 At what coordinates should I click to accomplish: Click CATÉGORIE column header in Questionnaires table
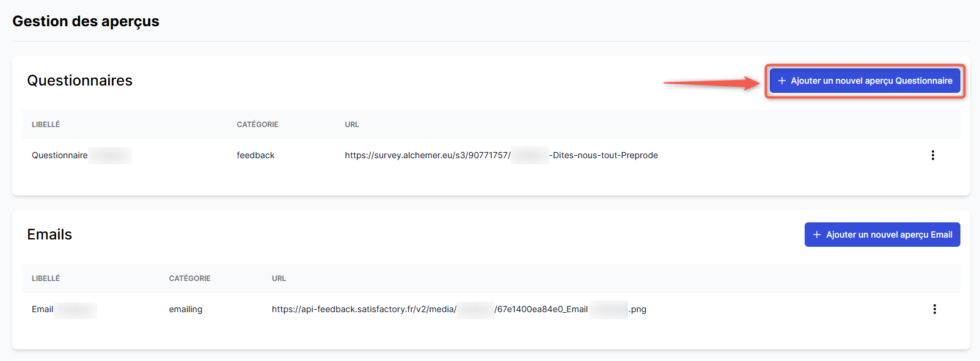point(257,125)
